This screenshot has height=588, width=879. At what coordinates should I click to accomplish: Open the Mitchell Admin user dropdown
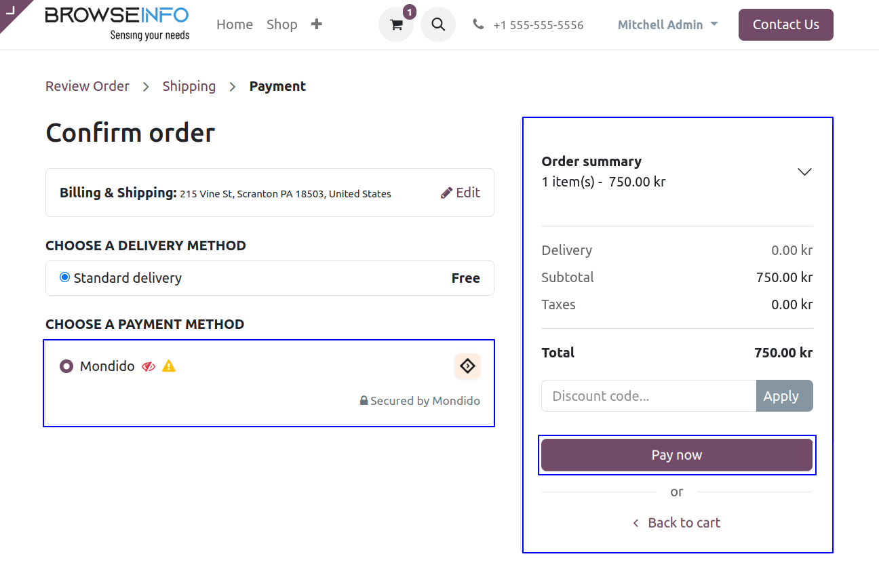(x=667, y=24)
